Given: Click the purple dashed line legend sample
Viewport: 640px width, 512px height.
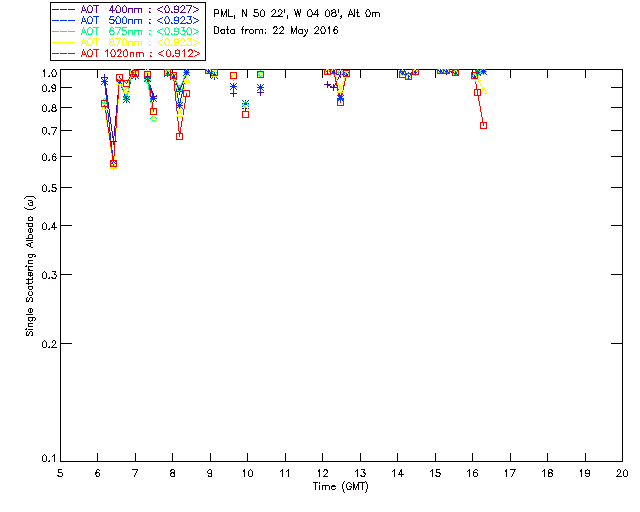Looking at the screenshot, I should click(x=64, y=9).
